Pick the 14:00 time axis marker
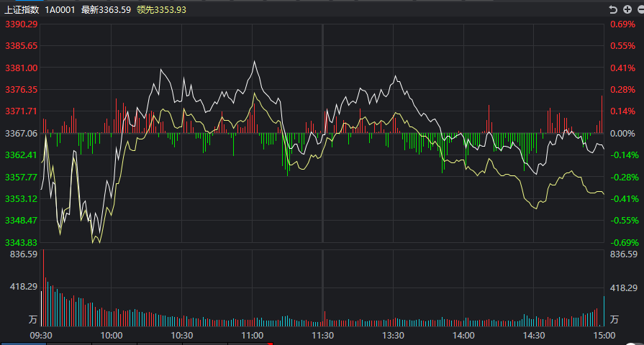This screenshot has width=644, height=345. (x=463, y=336)
